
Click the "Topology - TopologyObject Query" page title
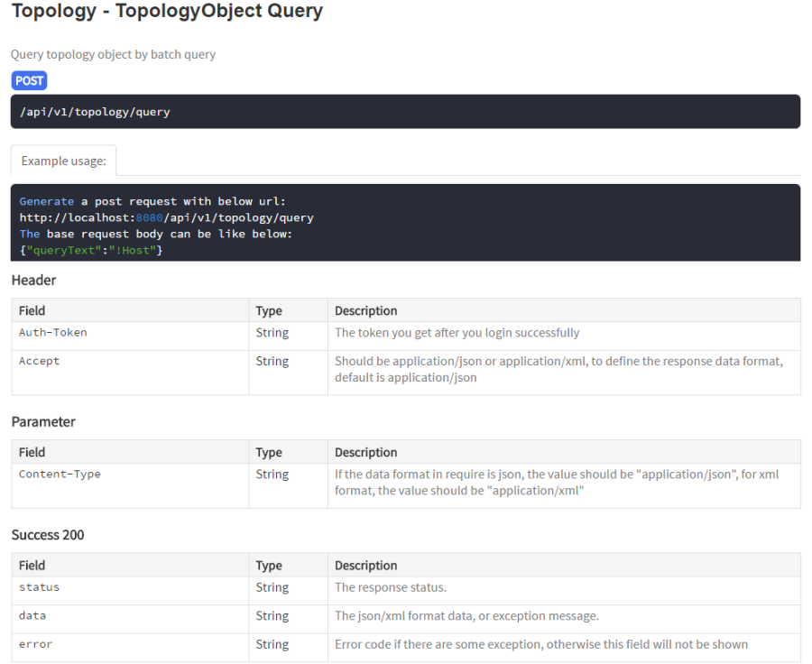pyautogui.click(x=167, y=12)
